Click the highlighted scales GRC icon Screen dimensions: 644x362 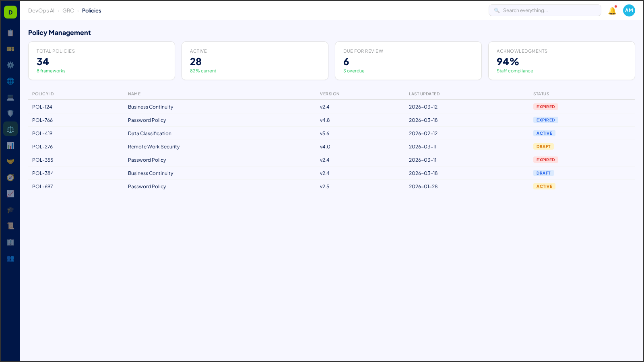tap(10, 129)
